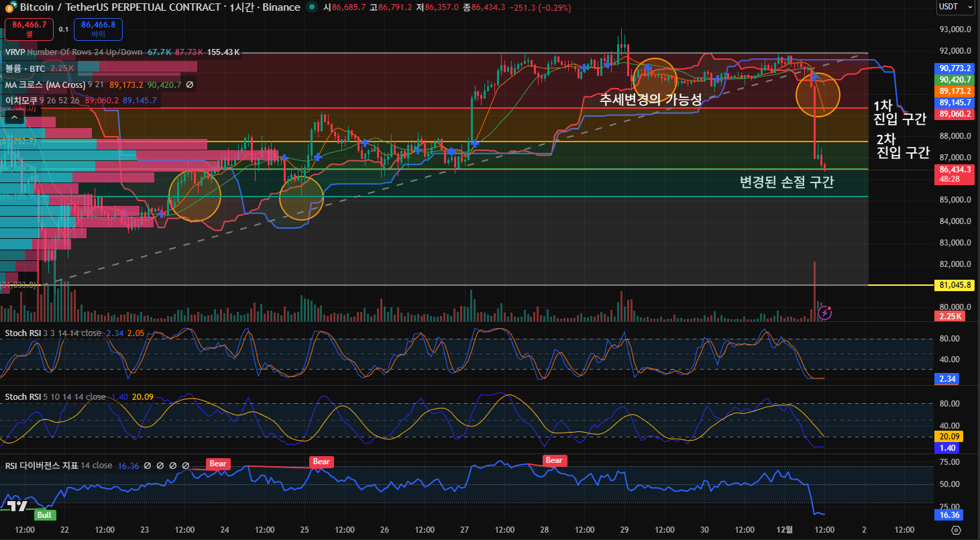Click the '추세변경의 가능성' text annotation
Screen dimensions: 980x540
click(650, 100)
